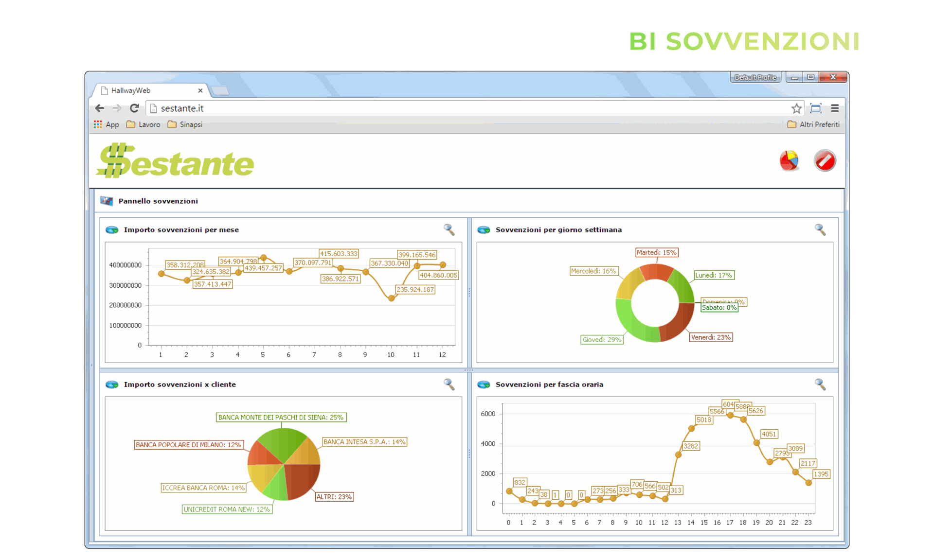
Task: Click the red pencil icon in header
Action: 825,161
